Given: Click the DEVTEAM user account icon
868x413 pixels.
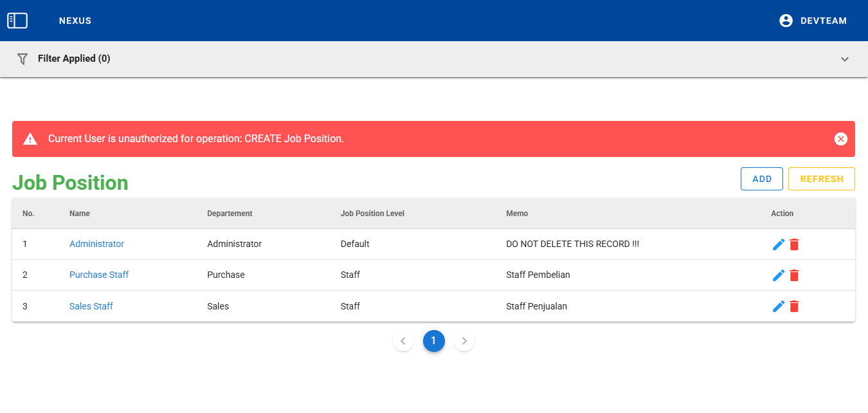Looking at the screenshot, I should (786, 21).
